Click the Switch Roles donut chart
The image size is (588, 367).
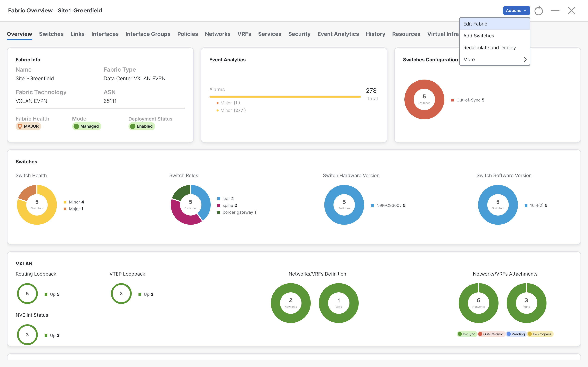(x=190, y=205)
